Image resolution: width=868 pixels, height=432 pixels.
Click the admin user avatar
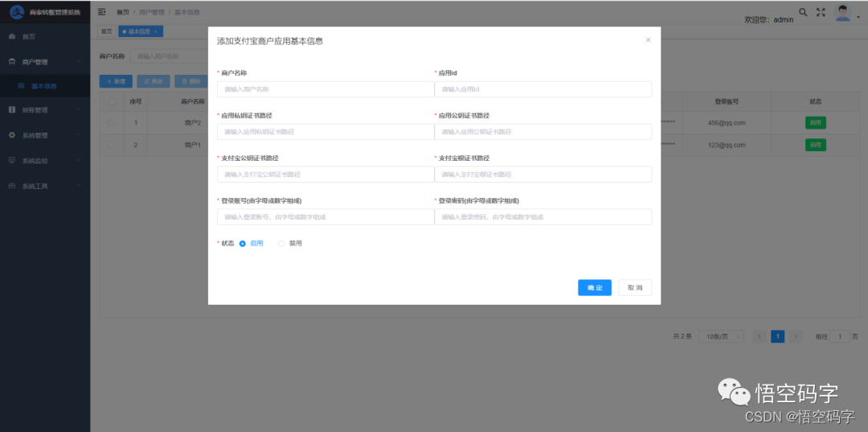[x=842, y=14]
